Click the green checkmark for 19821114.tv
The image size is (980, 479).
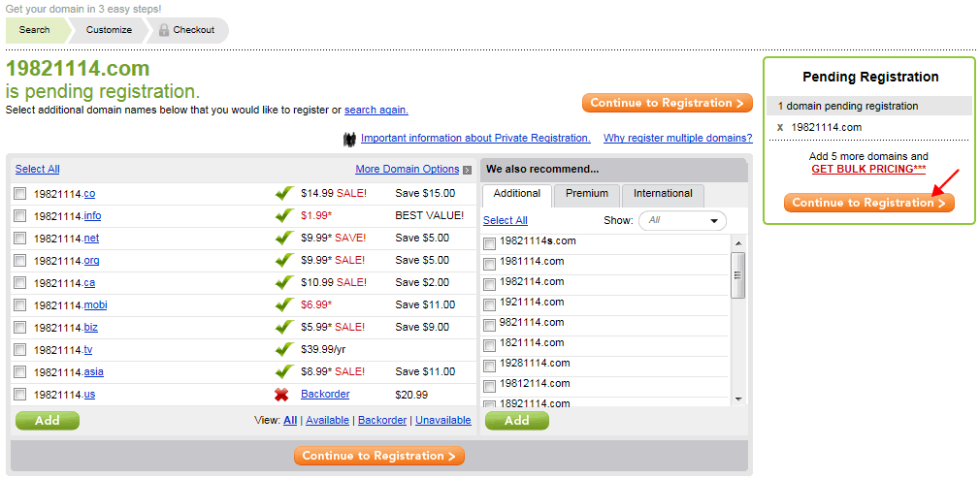coord(284,349)
